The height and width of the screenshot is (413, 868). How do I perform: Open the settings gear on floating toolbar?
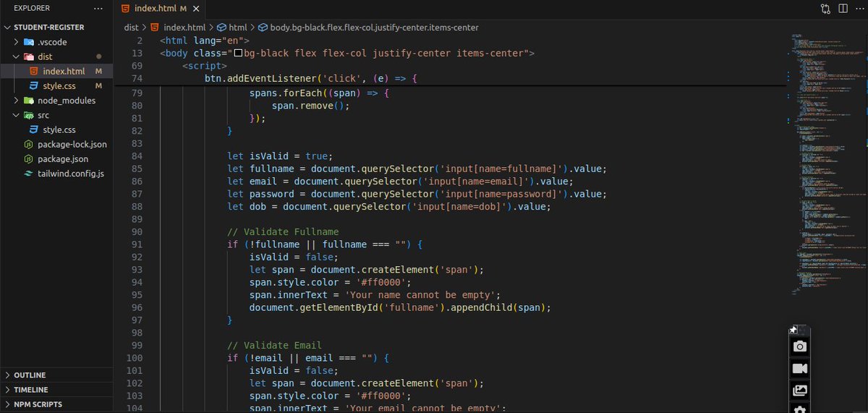click(x=799, y=409)
